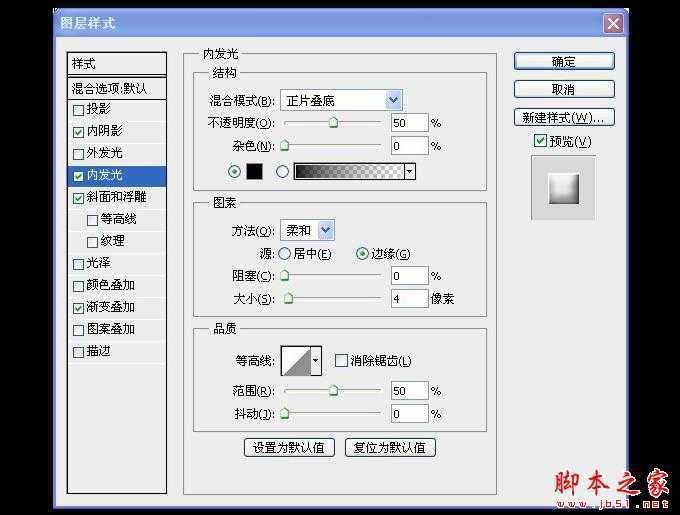This screenshot has width=680, height=515.
Task: Click the 抖动 jitter slider handle
Action: 285,414
